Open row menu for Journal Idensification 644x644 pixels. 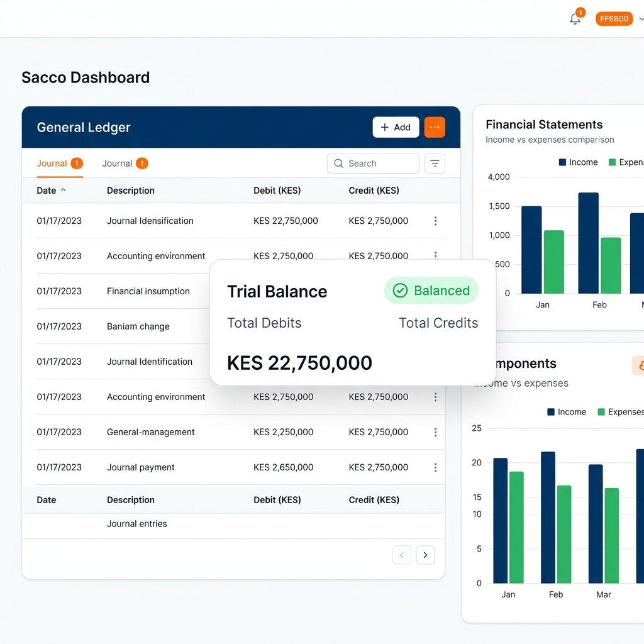pos(435,221)
